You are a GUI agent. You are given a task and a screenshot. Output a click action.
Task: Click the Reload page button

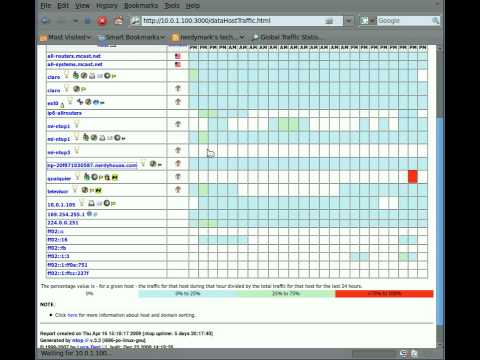pos(88,21)
